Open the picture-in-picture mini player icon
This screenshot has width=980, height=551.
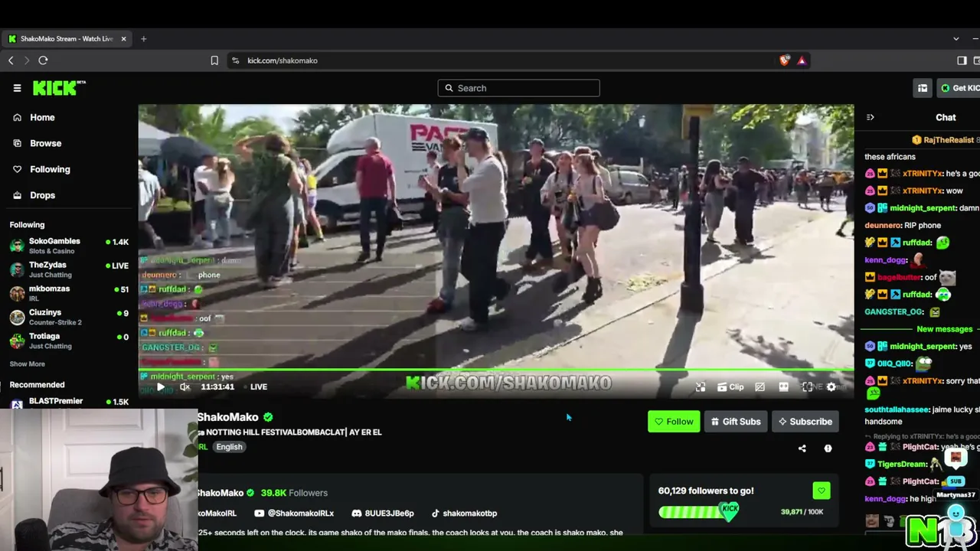point(701,387)
